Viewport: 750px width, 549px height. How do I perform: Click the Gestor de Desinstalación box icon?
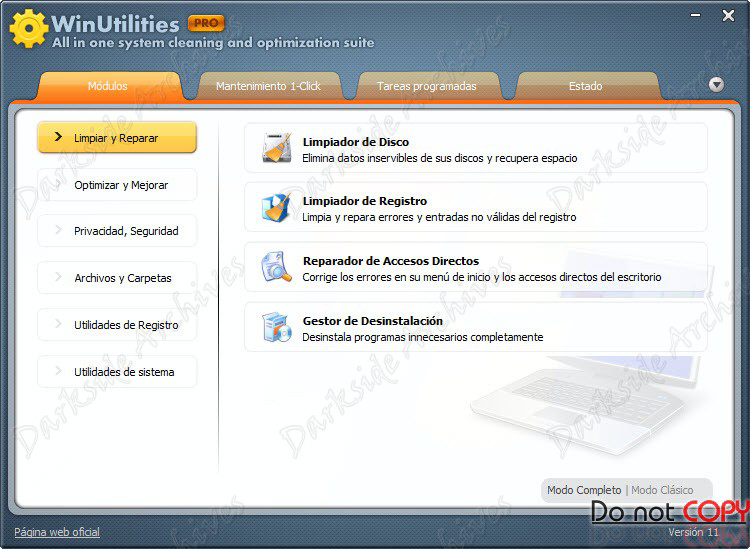[277, 327]
